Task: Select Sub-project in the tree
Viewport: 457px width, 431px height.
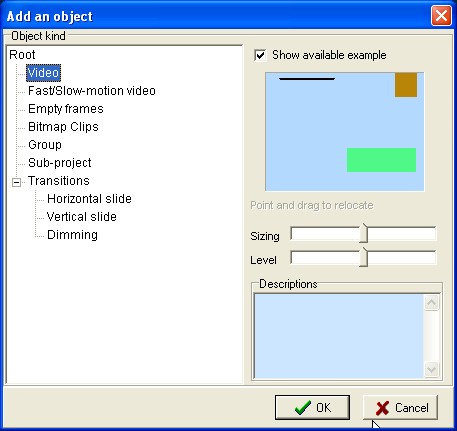Action: (x=60, y=163)
